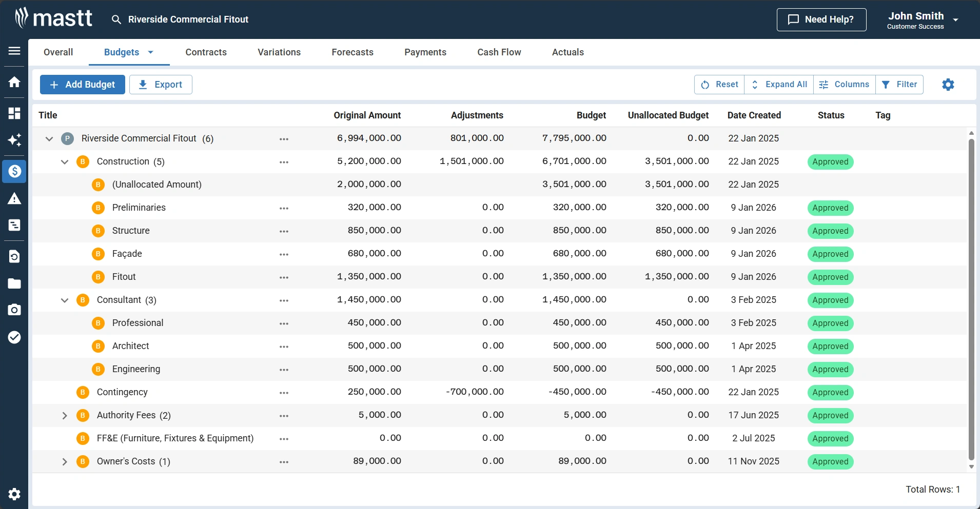Open the Budgets dropdown arrow
This screenshot has width=980, height=509.
click(150, 52)
